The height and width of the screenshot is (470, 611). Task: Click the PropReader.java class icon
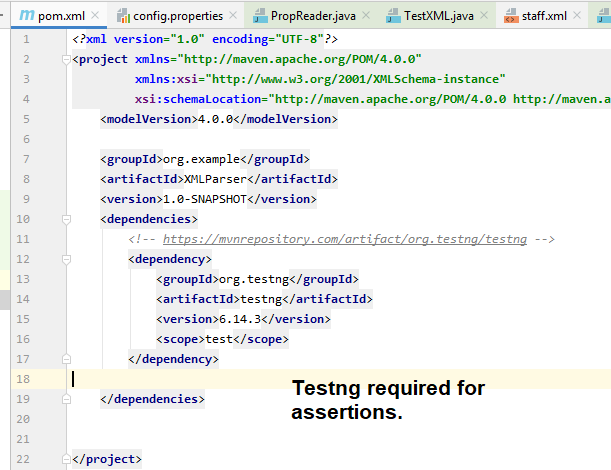pyautogui.click(x=261, y=17)
